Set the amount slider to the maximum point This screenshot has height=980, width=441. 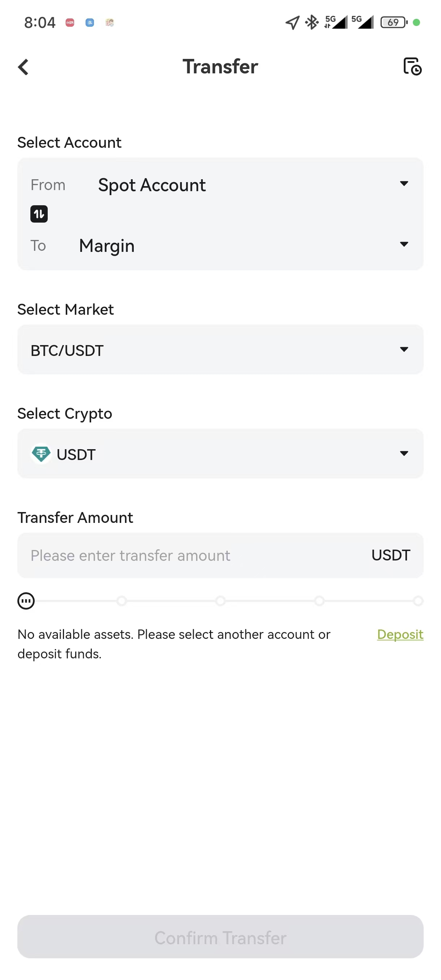[418, 601]
